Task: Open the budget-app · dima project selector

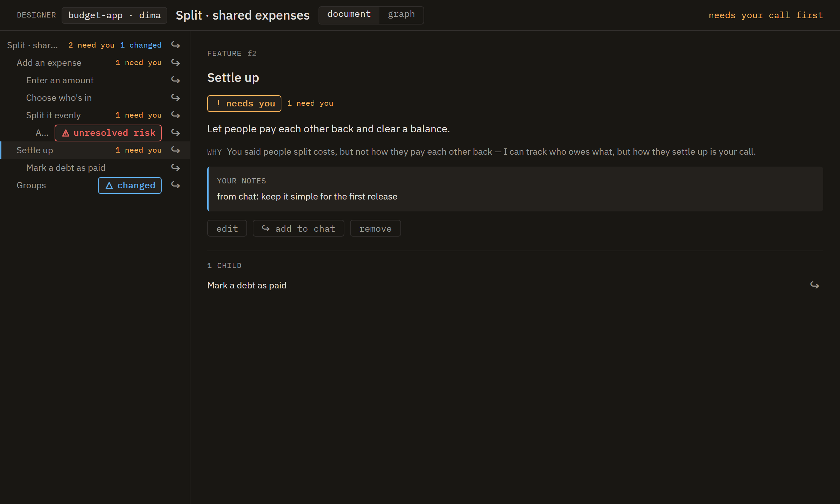Action: point(114,15)
